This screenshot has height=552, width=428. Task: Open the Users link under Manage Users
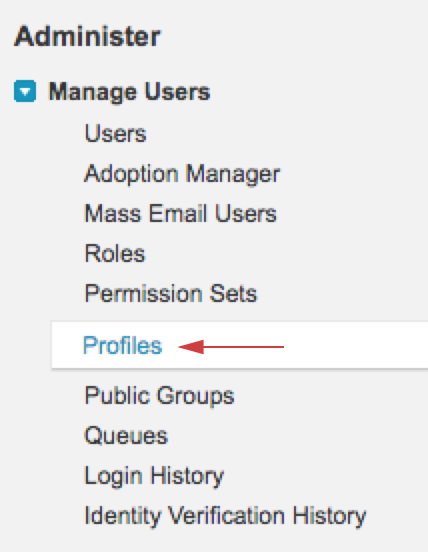point(115,134)
